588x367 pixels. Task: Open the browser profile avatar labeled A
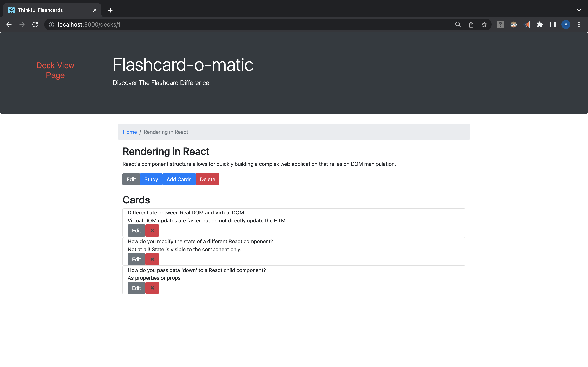point(566,24)
